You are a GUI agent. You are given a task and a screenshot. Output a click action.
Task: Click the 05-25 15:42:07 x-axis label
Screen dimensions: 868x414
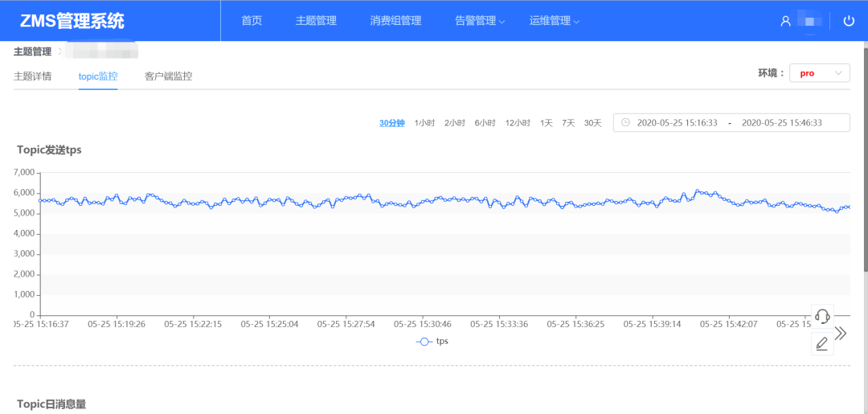pos(728,324)
